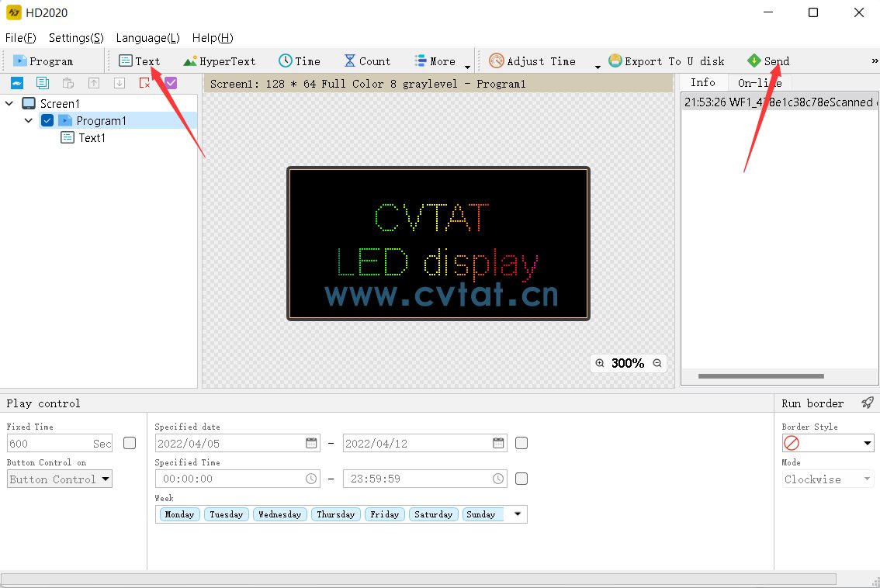
Task: Click clock icon in 00:00:00 field
Action: [x=311, y=479]
